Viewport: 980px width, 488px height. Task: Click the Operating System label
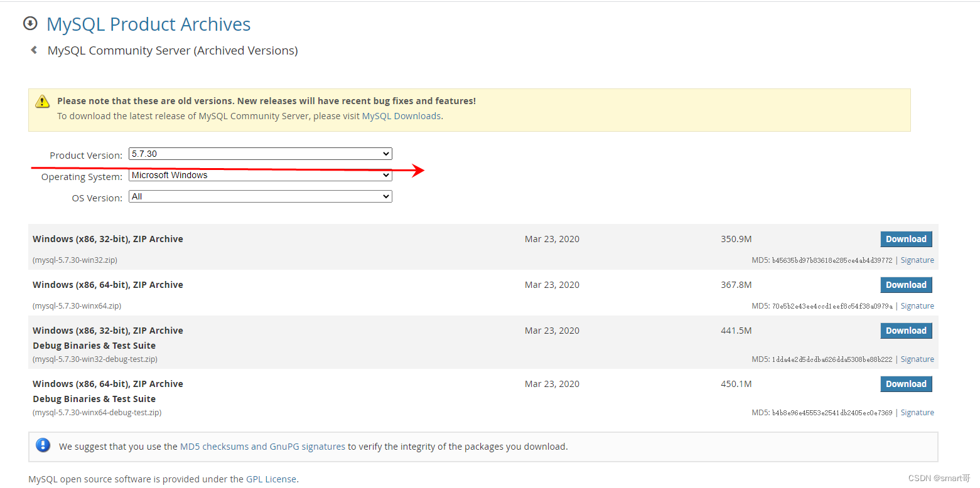tap(82, 177)
